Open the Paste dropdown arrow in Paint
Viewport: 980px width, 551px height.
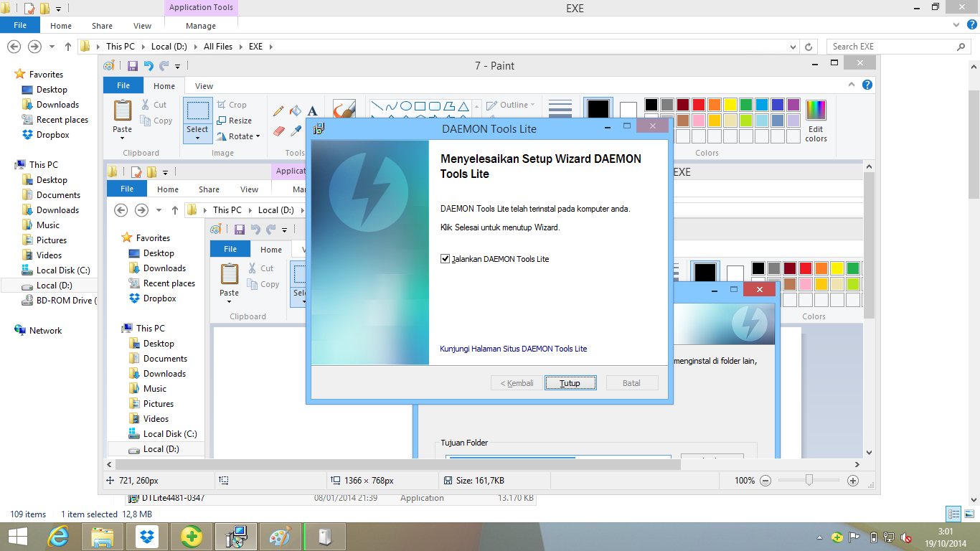point(123,138)
